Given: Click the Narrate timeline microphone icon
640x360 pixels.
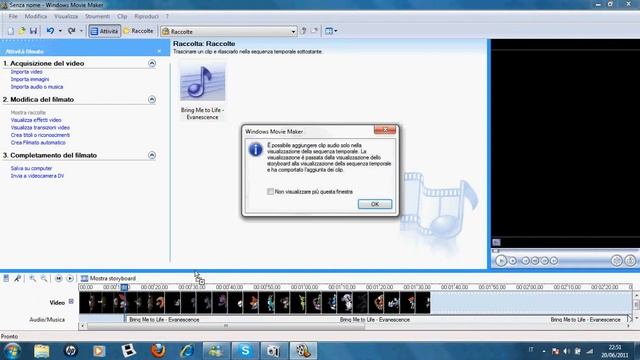Looking at the screenshot, I should [18, 278].
